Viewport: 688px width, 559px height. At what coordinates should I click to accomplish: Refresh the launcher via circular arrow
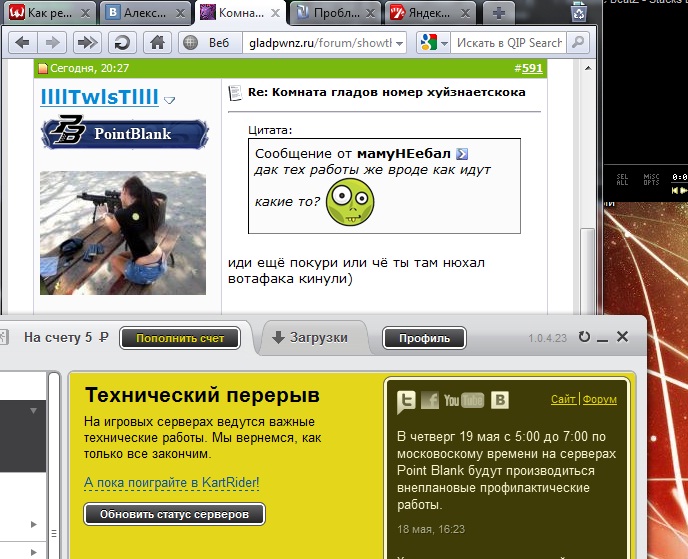tap(584, 337)
